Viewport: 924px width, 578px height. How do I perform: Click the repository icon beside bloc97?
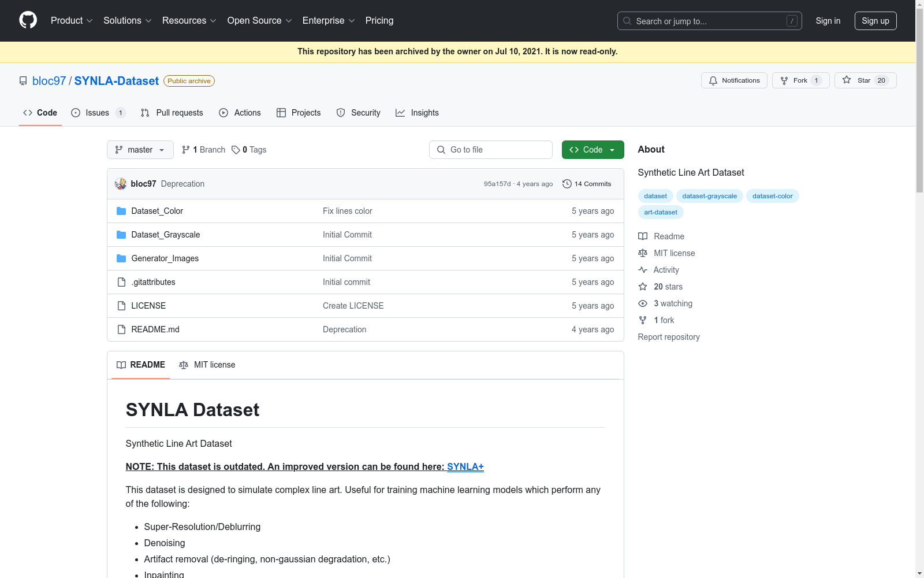click(23, 81)
